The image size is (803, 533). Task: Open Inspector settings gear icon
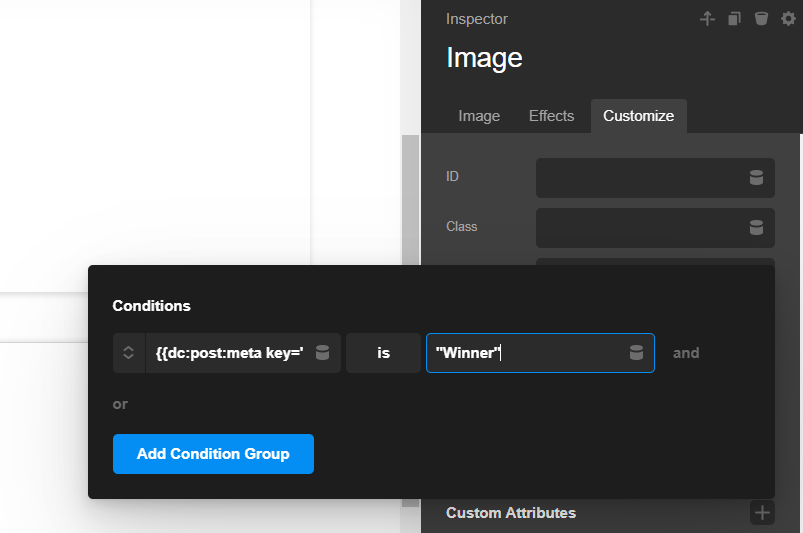click(788, 19)
